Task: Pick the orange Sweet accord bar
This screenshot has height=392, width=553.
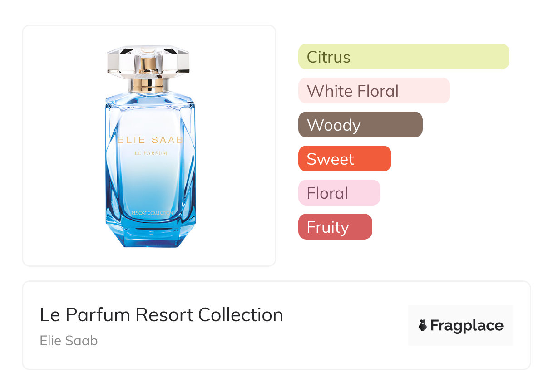Action: [x=345, y=159]
